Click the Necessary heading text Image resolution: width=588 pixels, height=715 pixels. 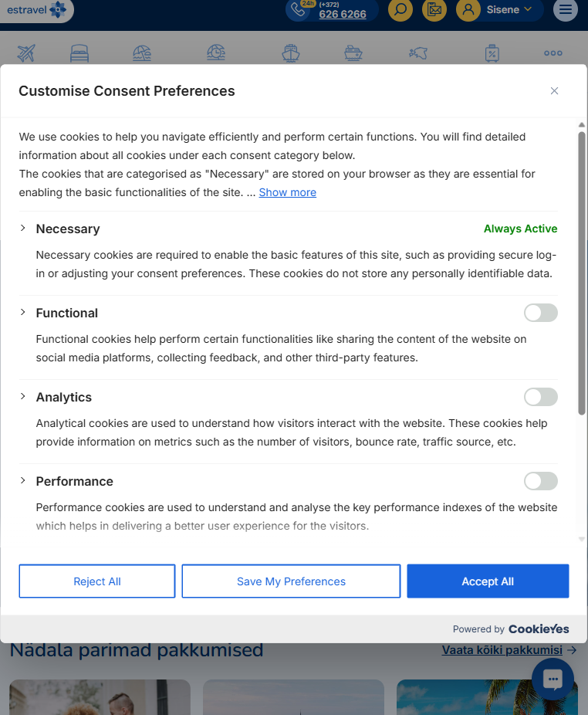pos(68,229)
